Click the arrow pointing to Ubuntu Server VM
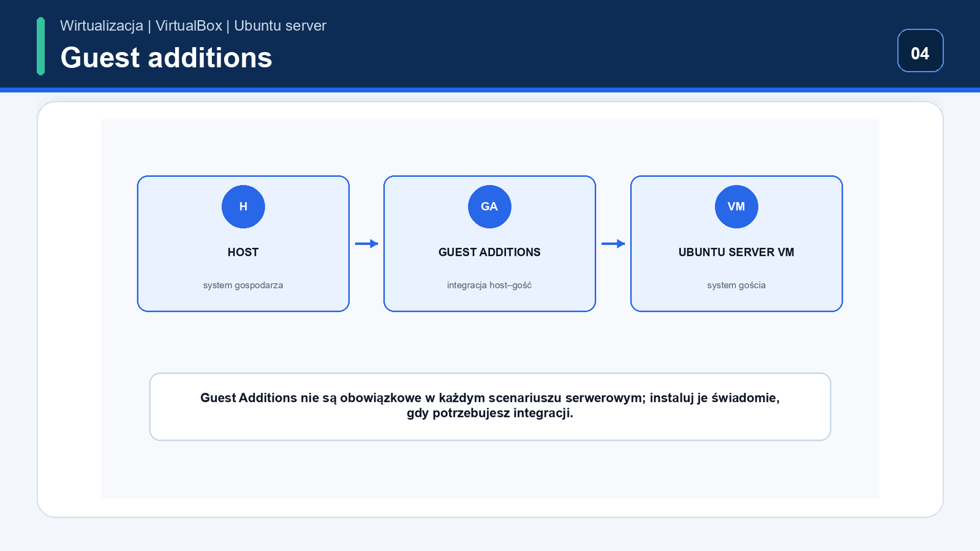Screen dimensions: 980x551 pos(613,244)
